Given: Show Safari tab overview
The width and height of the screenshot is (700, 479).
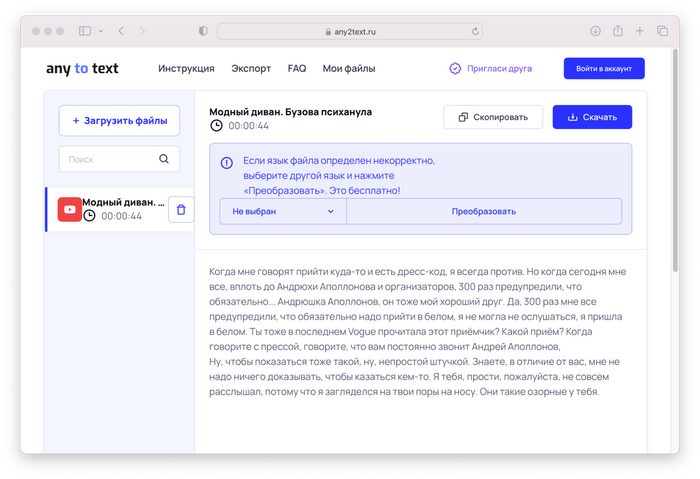Looking at the screenshot, I should click(x=662, y=31).
